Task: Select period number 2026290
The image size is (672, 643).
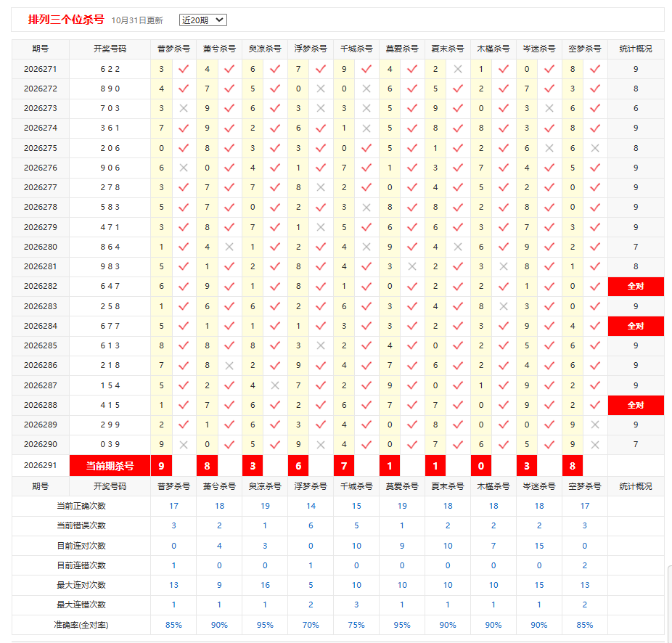Action: tap(41, 445)
